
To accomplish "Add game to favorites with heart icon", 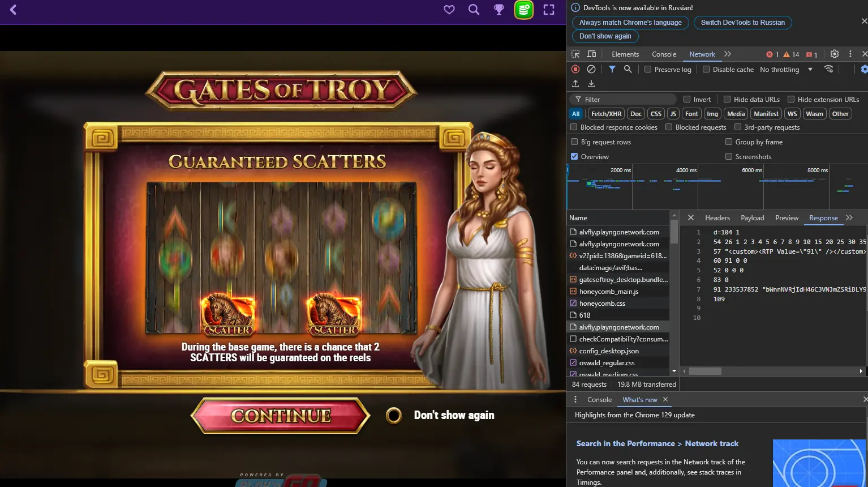I will (449, 10).
